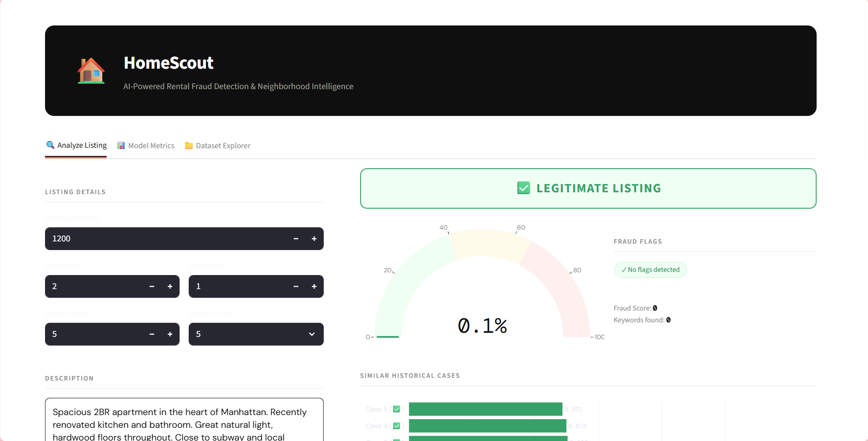The width and height of the screenshot is (868, 441).
Task: Click the plus icon on Monthly Rent stepper
Action: (x=314, y=238)
